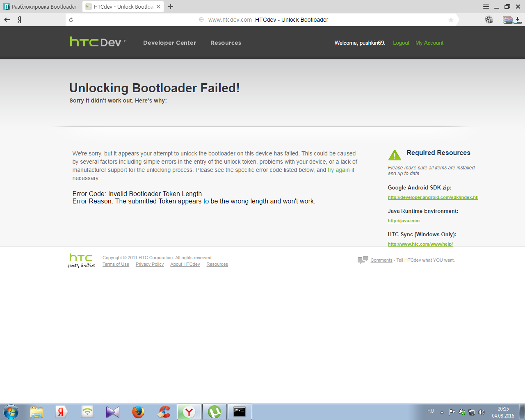This screenshot has height=420, width=525.
Task: Open the Developer Center menu
Action: tap(169, 43)
